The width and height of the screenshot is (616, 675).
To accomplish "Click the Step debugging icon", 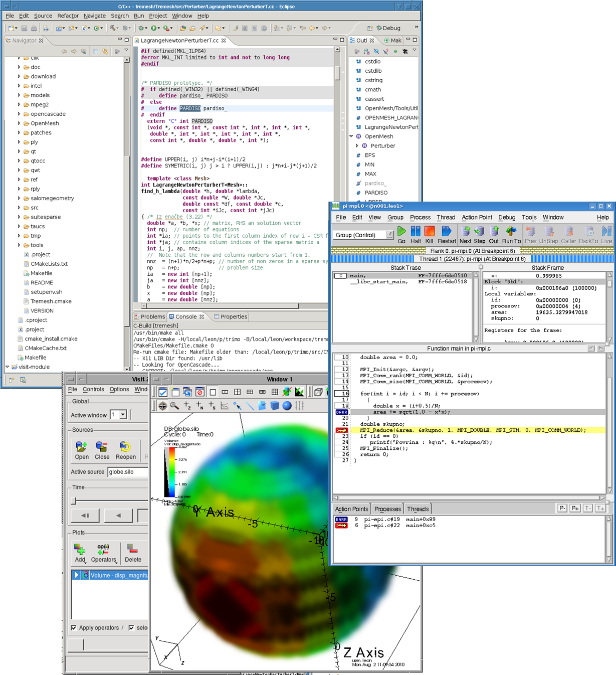I will [x=480, y=232].
